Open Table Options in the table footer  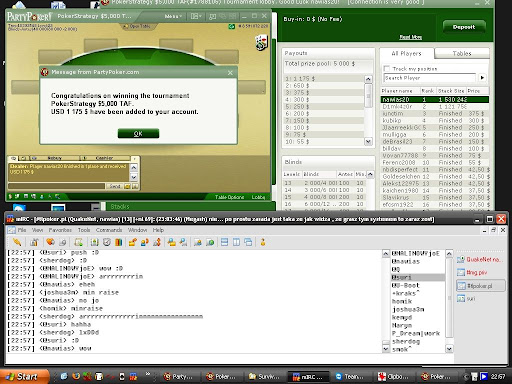(x=229, y=197)
